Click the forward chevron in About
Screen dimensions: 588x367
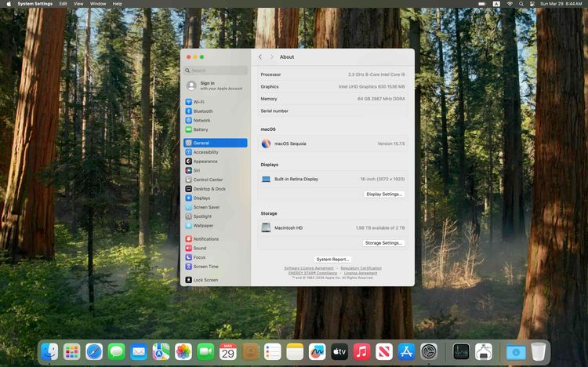pyautogui.click(x=272, y=57)
